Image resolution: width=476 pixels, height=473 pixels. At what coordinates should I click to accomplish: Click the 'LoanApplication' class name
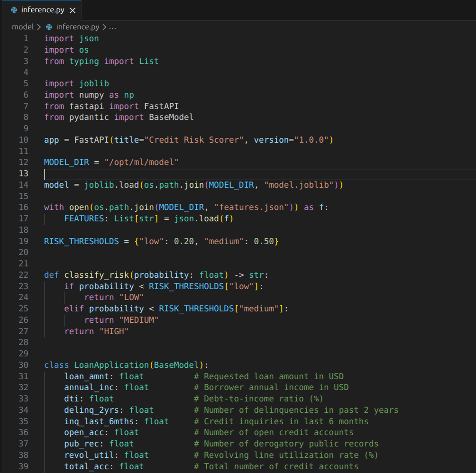(111, 365)
